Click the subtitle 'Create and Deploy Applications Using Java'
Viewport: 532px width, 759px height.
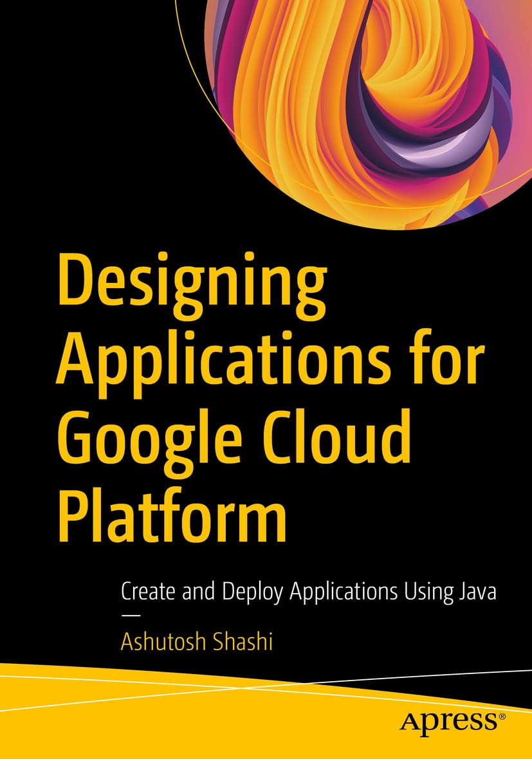(309, 592)
